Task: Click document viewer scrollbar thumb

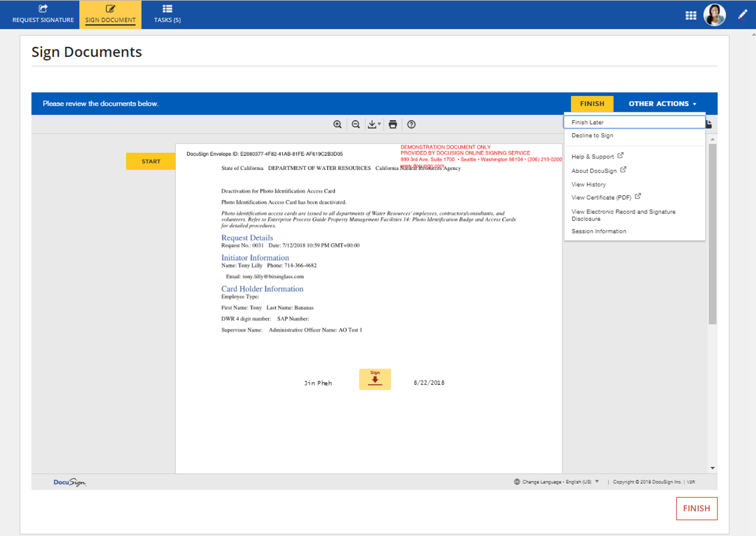Action: click(712, 234)
